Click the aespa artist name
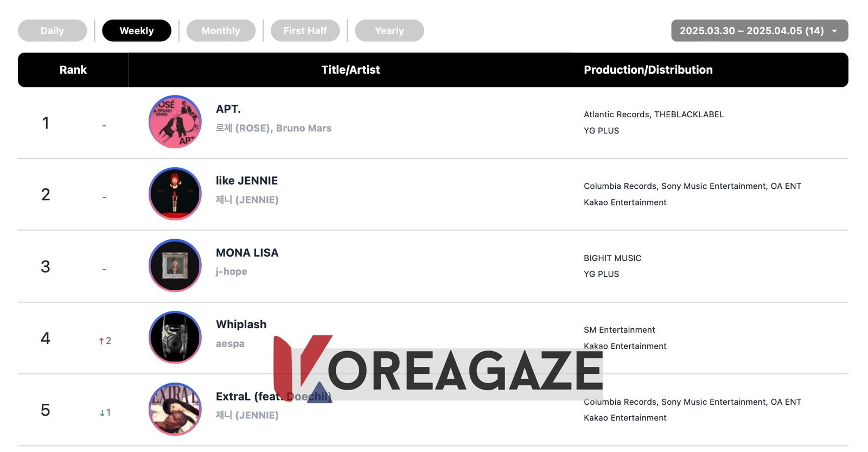This screenshot has height=452, width=868. pos(230,343)
